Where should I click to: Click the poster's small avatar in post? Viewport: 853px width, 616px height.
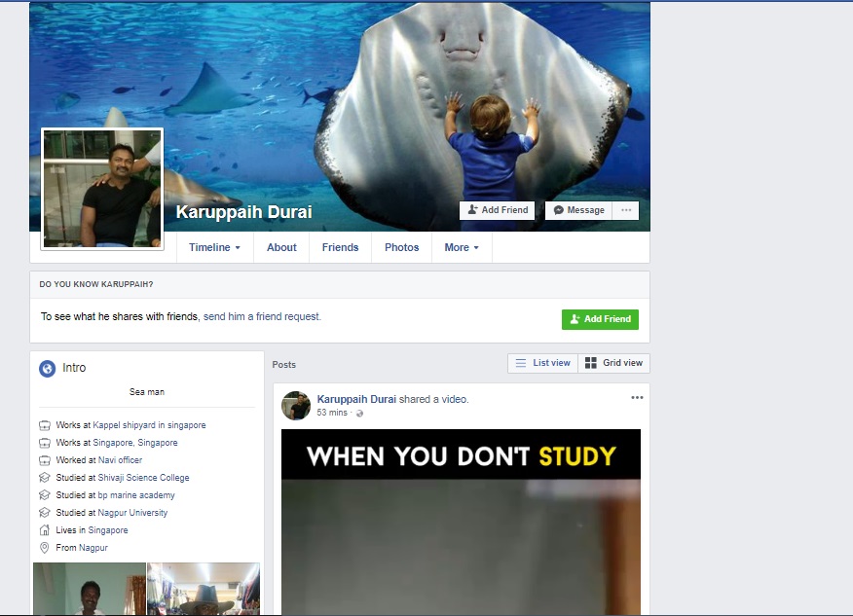(x=296, y=406)
